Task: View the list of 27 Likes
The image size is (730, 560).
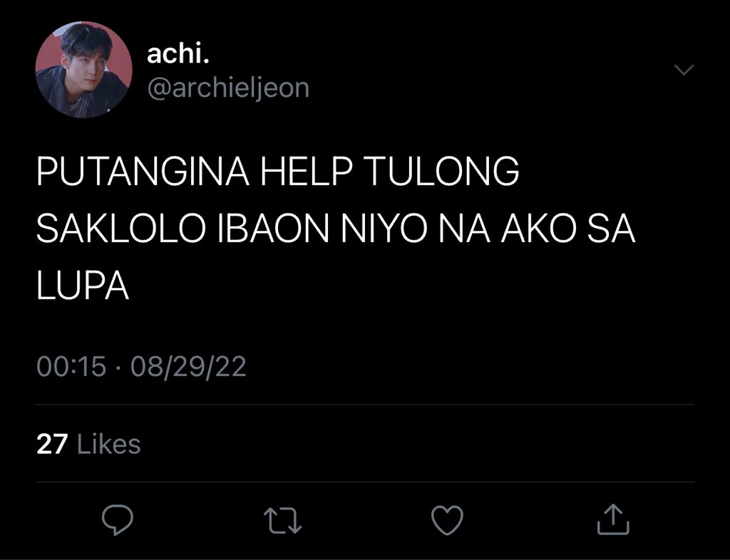Action: tap(88, 444)
